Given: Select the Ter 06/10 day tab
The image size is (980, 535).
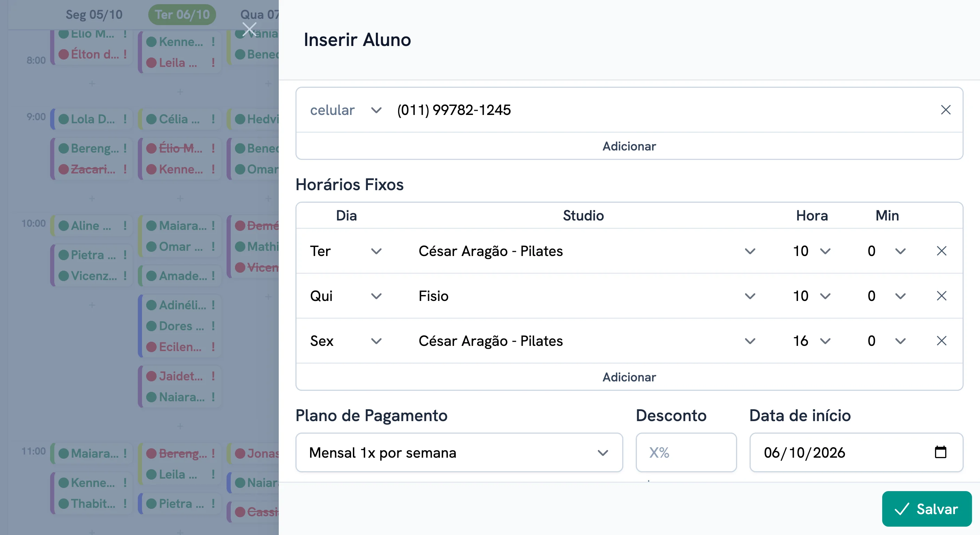Looking at the screenshot, I should click(x=182, y=15).
